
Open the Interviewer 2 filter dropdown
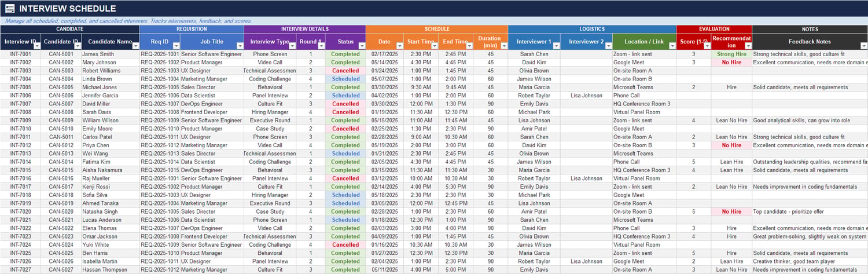pos(608,46)
